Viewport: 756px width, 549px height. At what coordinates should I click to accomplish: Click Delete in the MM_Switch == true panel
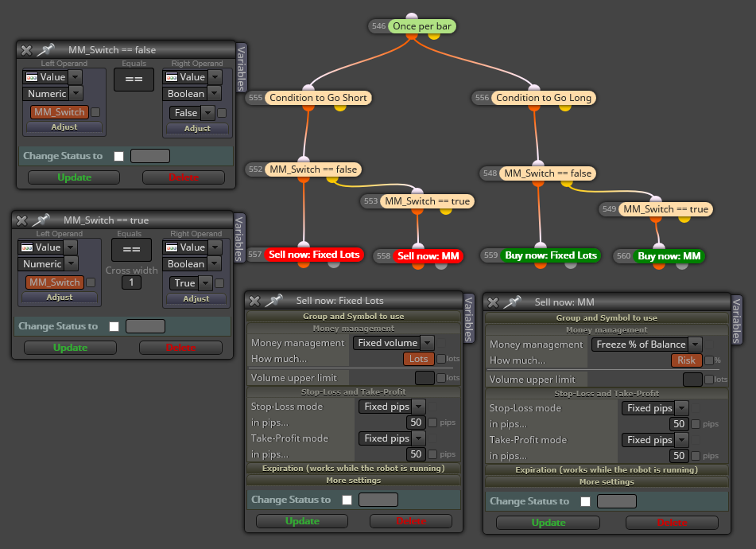[180, 348]
